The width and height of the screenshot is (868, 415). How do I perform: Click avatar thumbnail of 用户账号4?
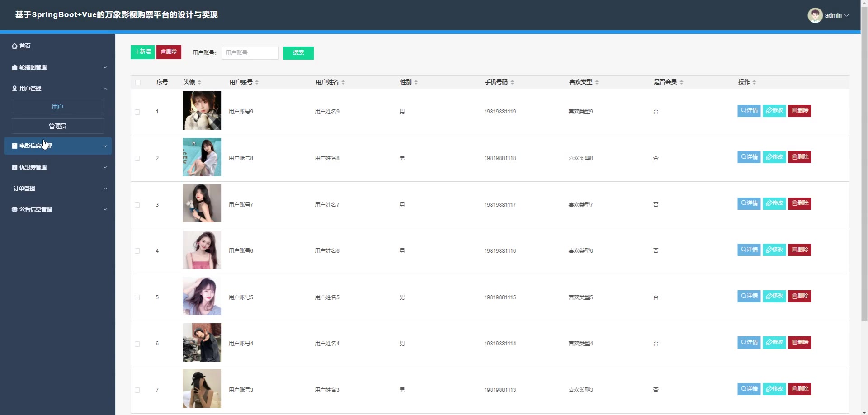[202, 343]
